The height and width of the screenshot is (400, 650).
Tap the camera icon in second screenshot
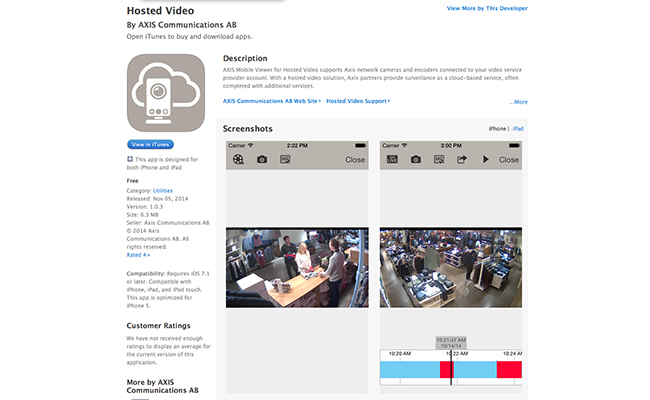[x=415, y=159]
